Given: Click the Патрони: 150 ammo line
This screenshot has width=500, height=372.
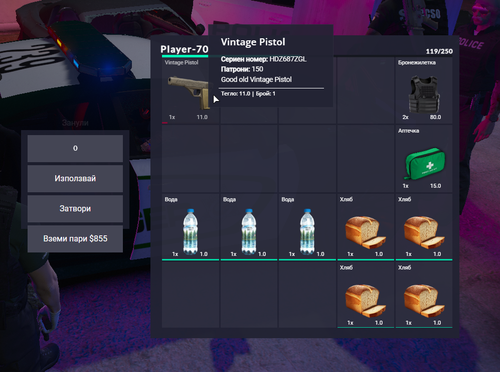Looking at the screenshot, I should 242,69.
